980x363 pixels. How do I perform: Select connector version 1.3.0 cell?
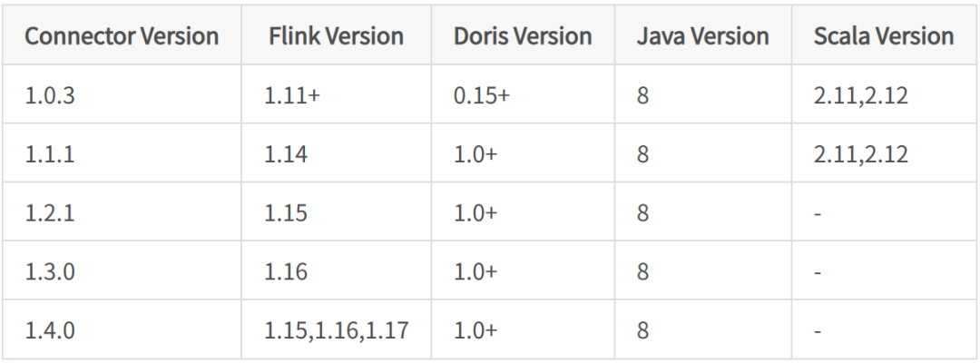click(50, 271)
